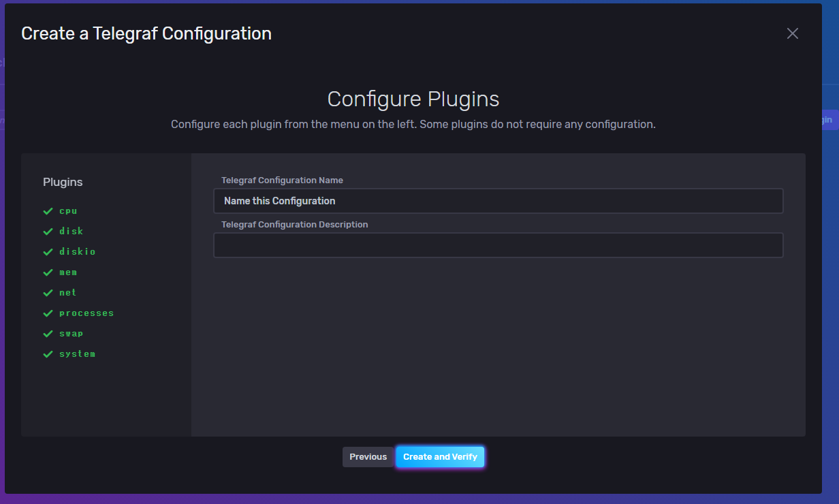Open the swap plugin entry

(x=71, y=334)
